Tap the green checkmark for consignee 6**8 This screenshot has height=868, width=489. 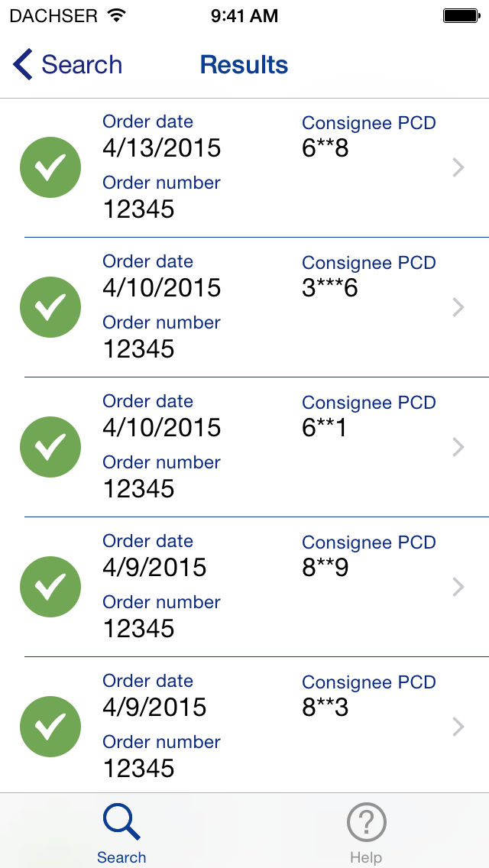tap(50, 167)
